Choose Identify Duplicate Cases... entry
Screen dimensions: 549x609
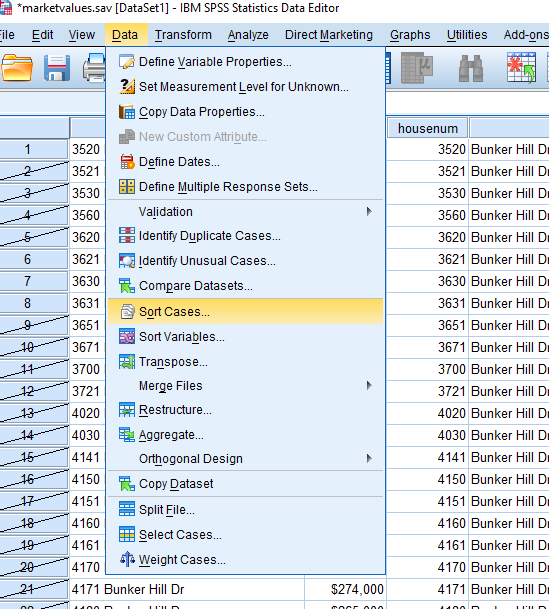click(245, 236)
